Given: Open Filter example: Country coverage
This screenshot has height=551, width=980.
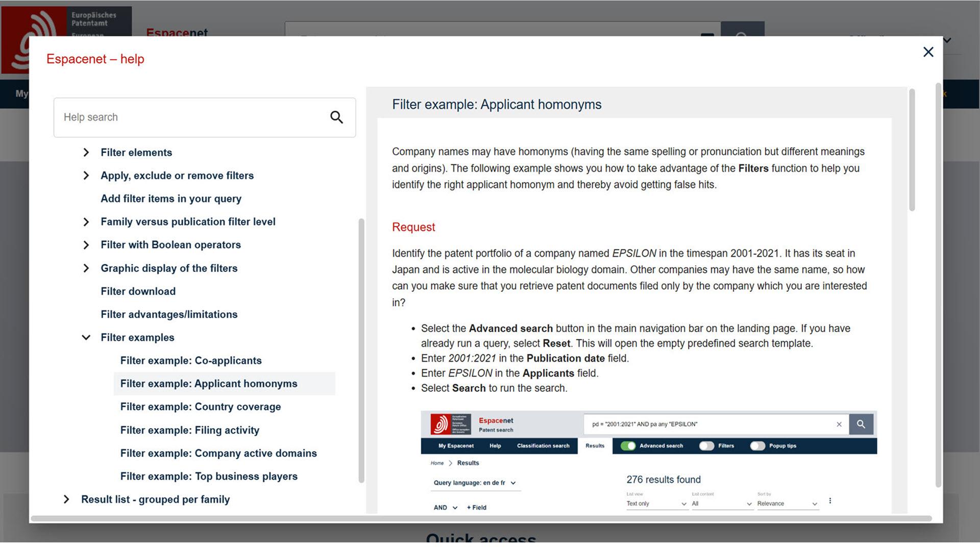Looking at the screenshot, I should (x=201, y=407).
